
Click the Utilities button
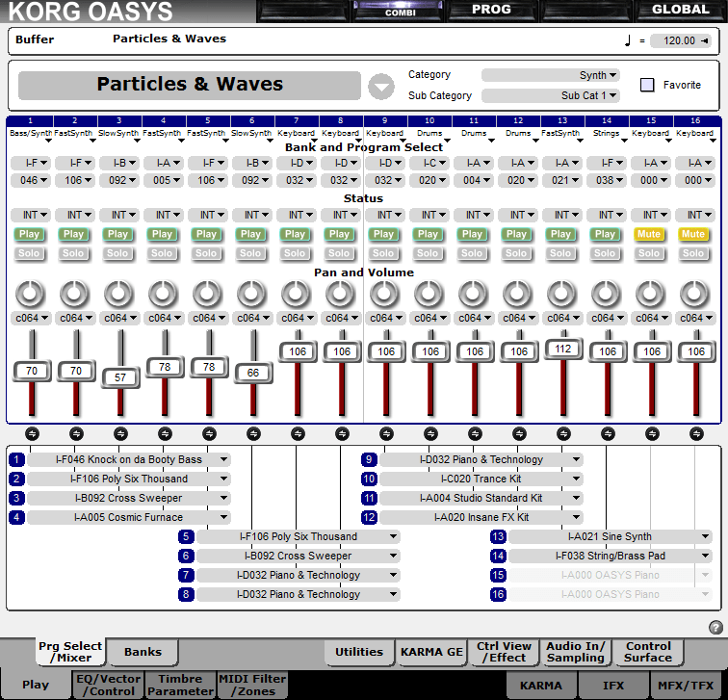pos(359,652)
